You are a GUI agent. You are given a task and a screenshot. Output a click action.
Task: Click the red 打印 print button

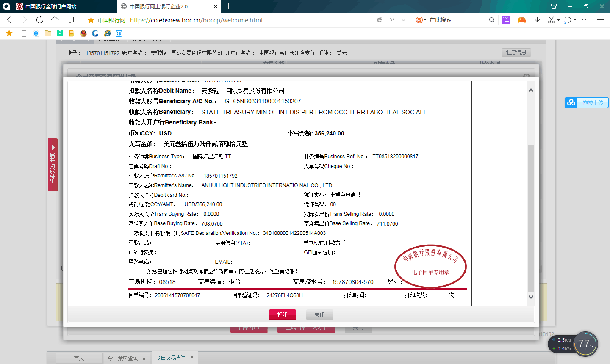point(282,314)
